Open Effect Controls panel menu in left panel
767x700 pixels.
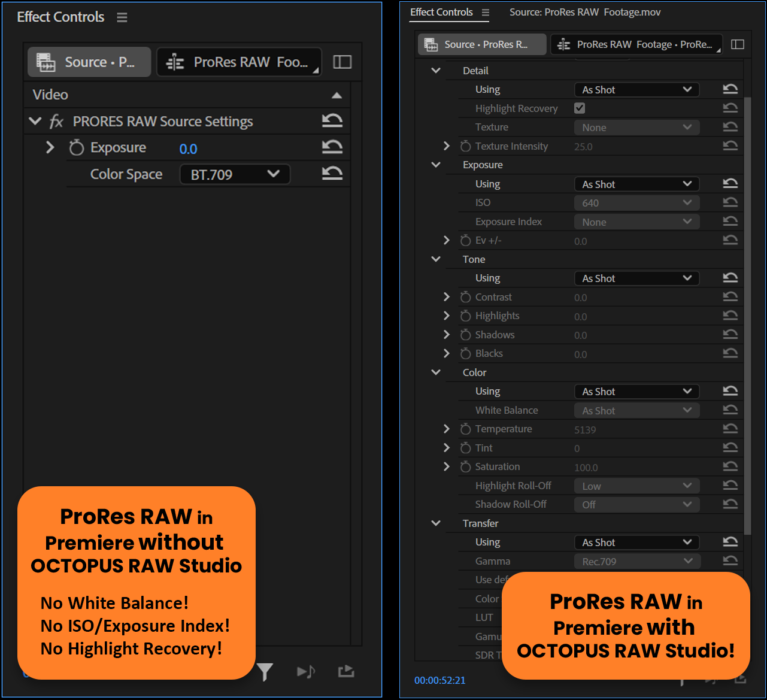pos(122,17)
